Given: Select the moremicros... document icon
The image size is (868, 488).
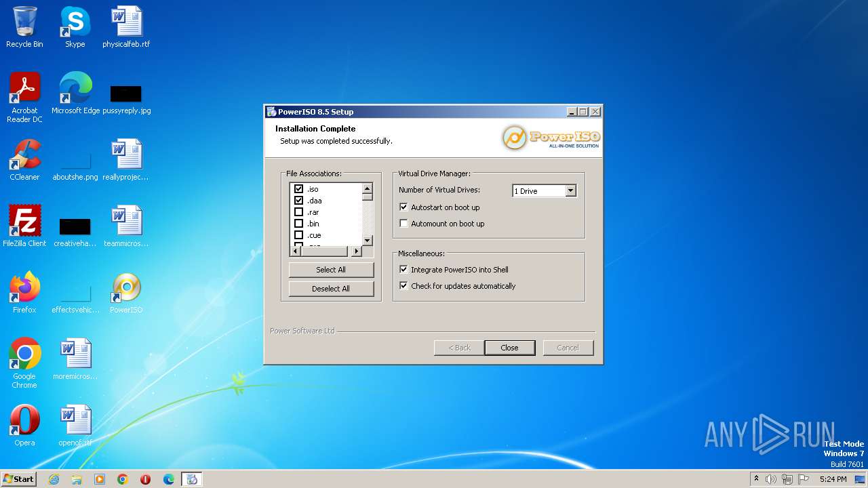Looking at the screenshot, I should coord(75,359).
